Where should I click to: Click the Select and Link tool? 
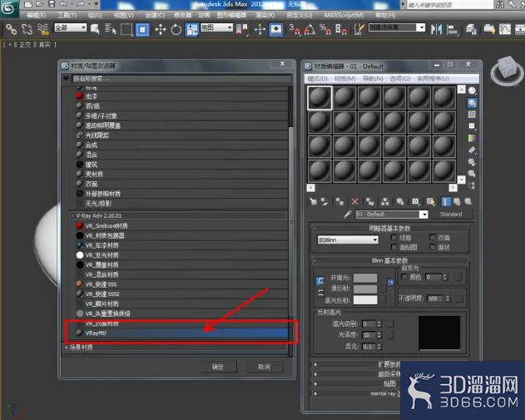[x=11, y=29]
